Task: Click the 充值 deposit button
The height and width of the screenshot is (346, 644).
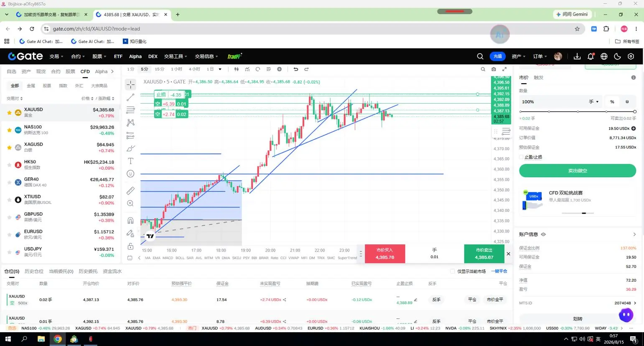Action: (498, 56)
